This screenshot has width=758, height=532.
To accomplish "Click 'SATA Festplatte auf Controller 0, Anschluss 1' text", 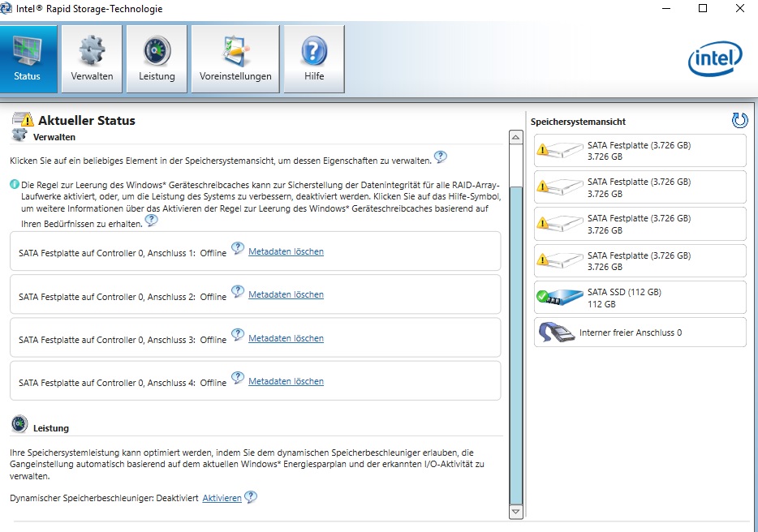I will pyautogui.click(x=106, y=253).
